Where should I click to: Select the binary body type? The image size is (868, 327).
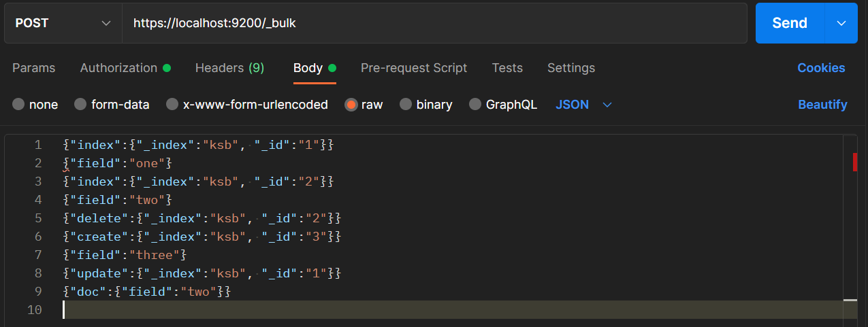coord(426,105)
